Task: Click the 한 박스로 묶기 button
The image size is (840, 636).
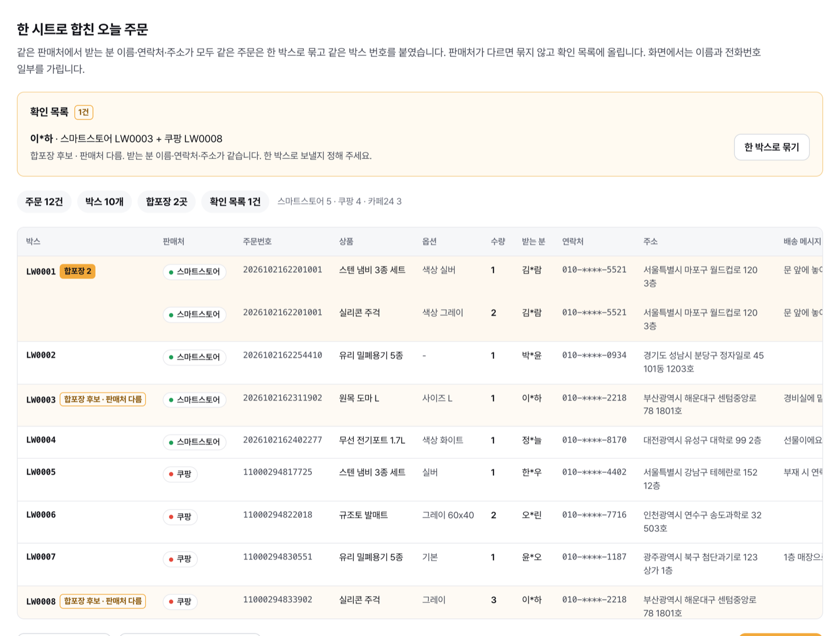Action: pyautogui.click(x=771, y=147)
